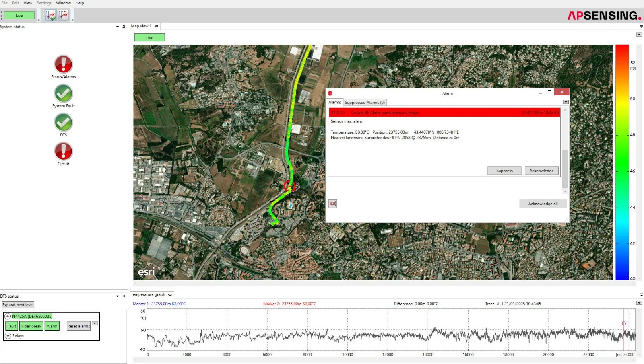The image size is (644, 364).
Task: Open the View menu
Action: pyautogui.click(x=28, y=3)
